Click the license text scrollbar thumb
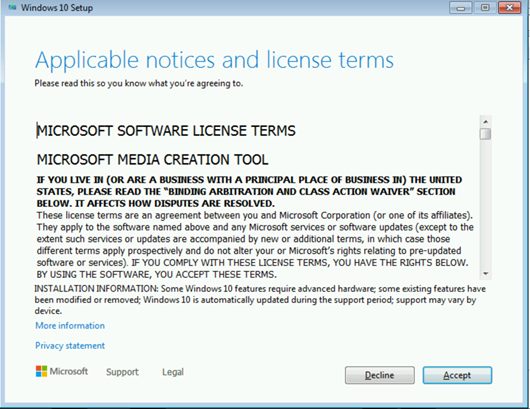 tap(486, 134)
